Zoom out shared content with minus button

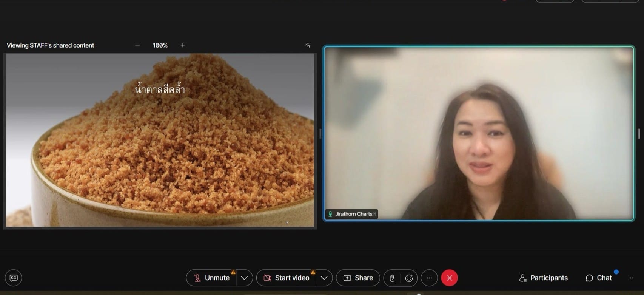137,45
